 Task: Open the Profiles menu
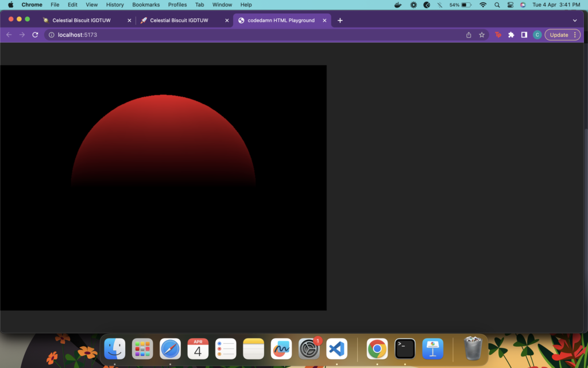point(177,5)
